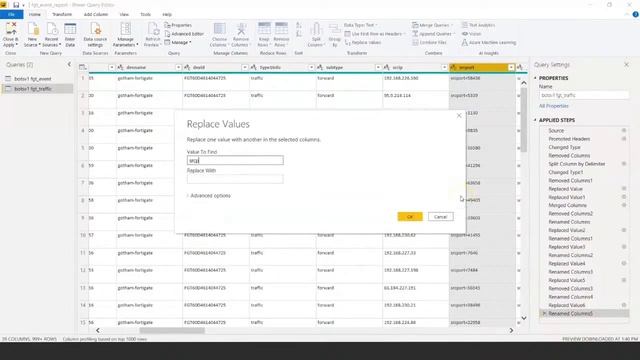
Task: Open the Help tab
Action: (x=167, y=14)
